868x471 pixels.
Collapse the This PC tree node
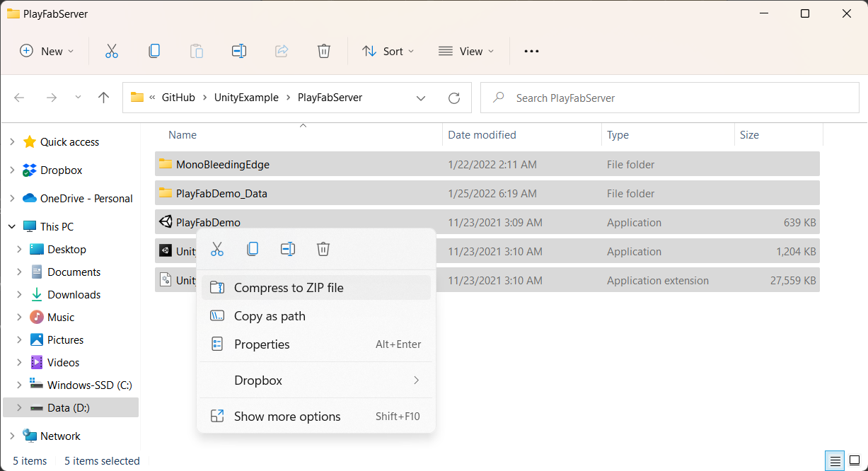pyautogui.click(x=11, y=227)
